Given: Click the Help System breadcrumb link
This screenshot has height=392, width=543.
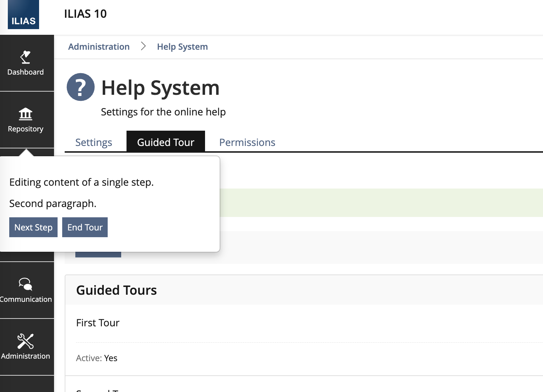Looking at the screenshot, I should pos(182,47).
